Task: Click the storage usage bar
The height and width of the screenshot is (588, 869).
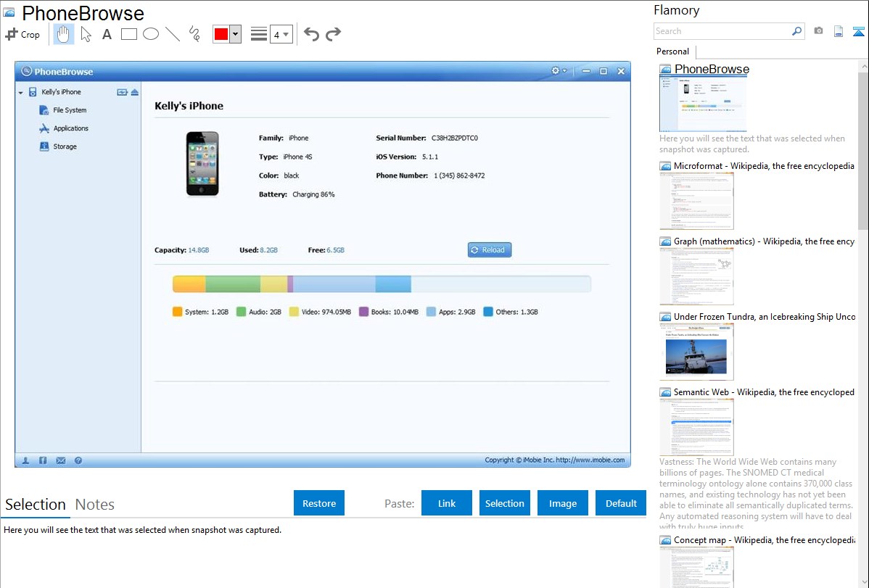Action: tap(382, 283)
